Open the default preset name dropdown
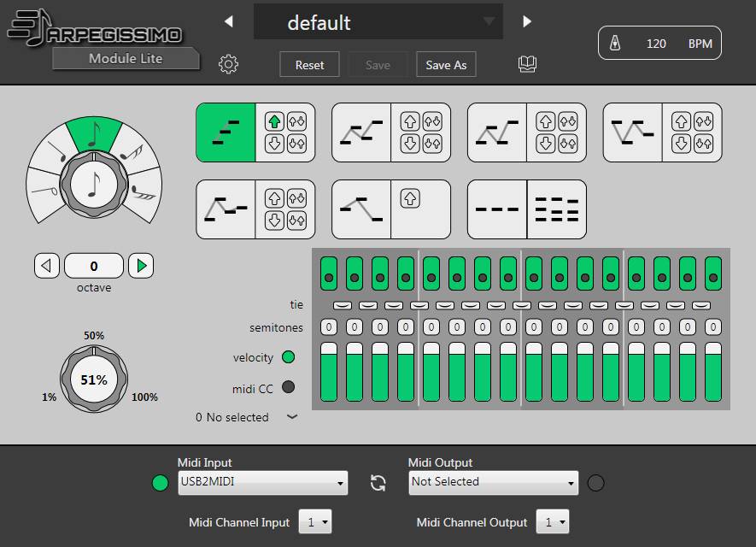This screenshot has height=547, width=756. click(378, 22)
